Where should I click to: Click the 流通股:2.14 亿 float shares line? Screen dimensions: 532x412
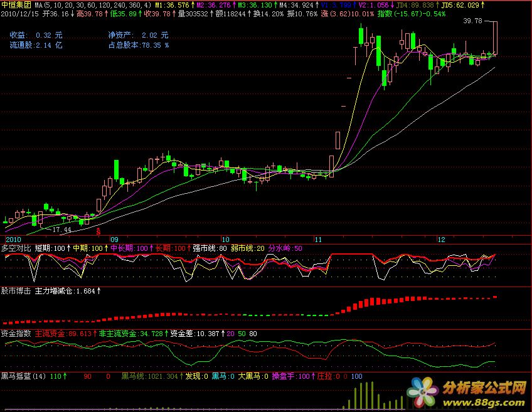point(36,45)
